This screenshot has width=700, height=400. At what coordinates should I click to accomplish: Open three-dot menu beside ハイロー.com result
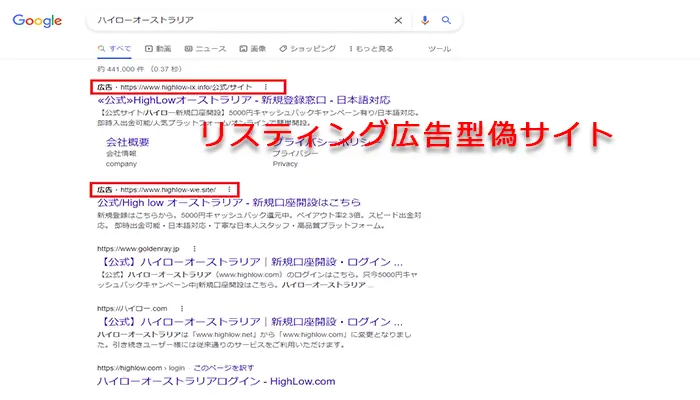pos(182,308)
